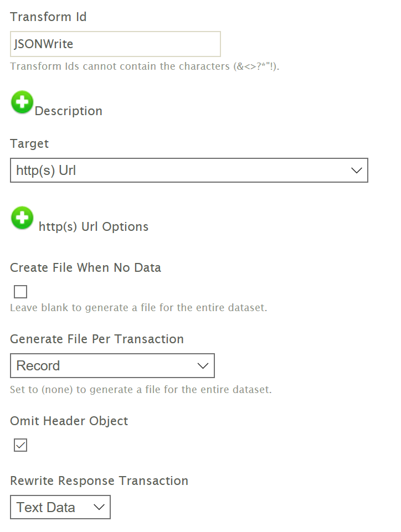Click the Transform Ids character restriction hint
401x532 pixels.
click(145, 67)
